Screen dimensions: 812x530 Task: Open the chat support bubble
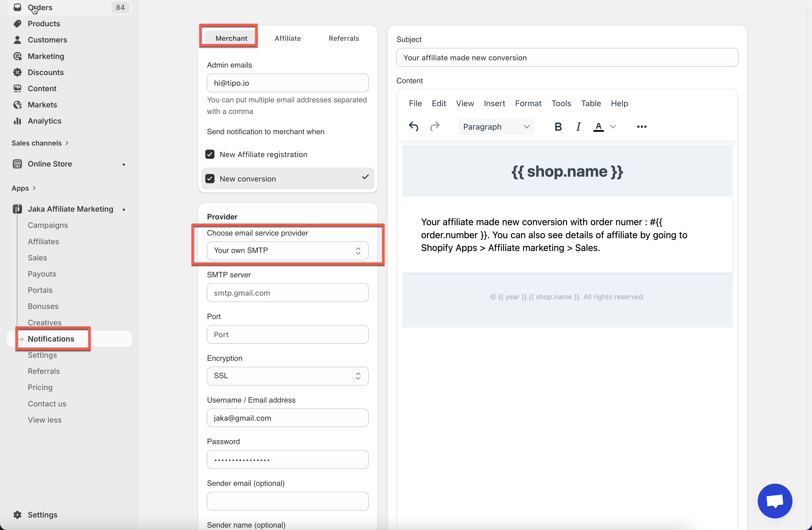[774, 501]
